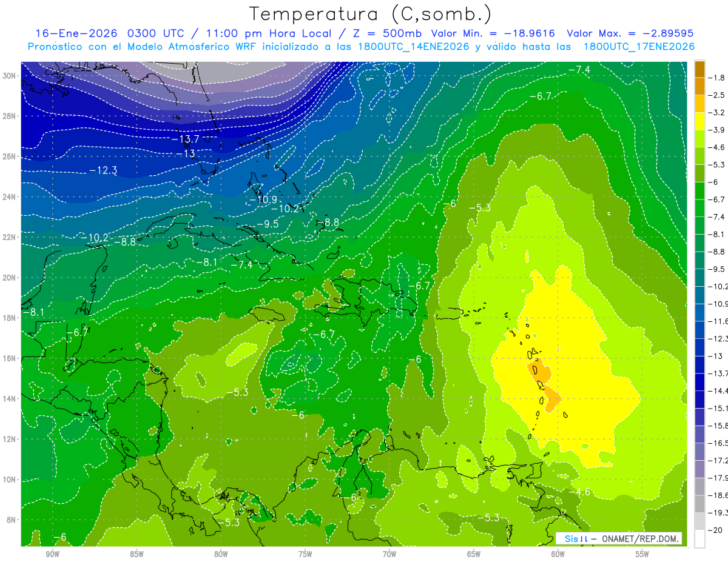Click the legend value -17.2
The image size is (728, 562).
pyautogui.click(x=718, y=460)
